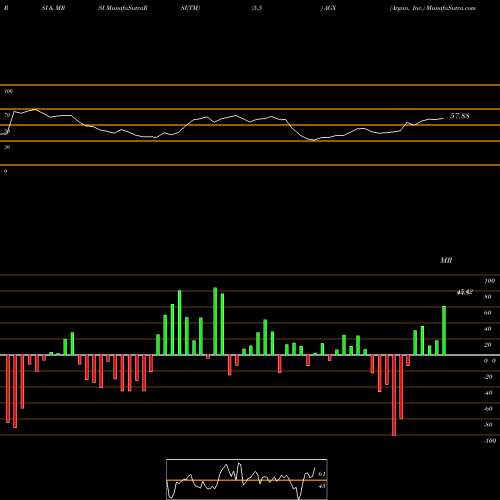Click the 'SI MunafaSutraR' header text
This screenshot has width=500, height=500.
(123, 8)
